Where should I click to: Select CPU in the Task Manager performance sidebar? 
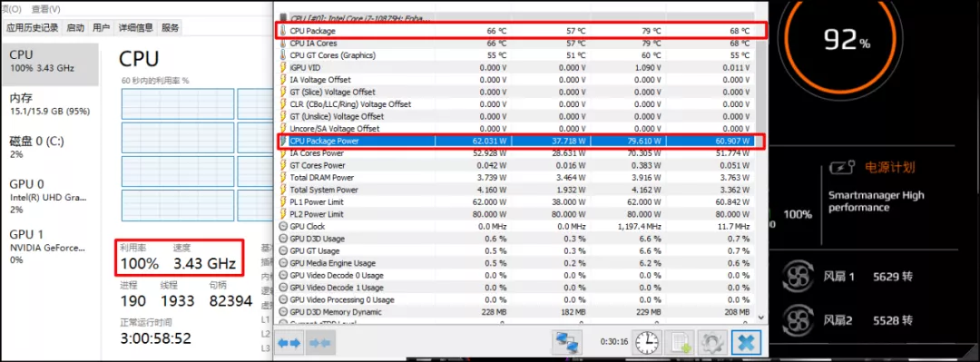tap(51, 64)
